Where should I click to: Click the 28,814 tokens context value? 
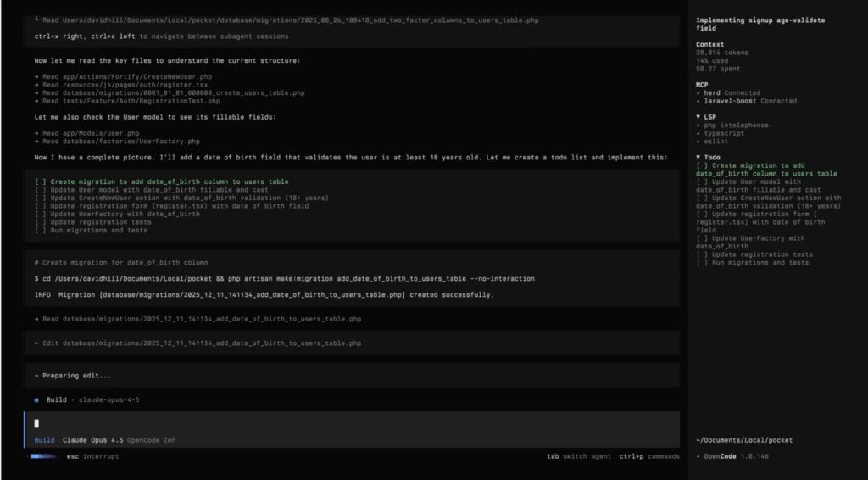click(x=722, y=53)
